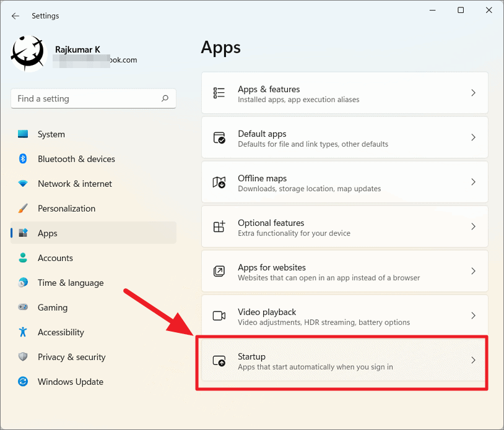Click the Optional features icon
The height and width of the screenshot is (430, 504).
[219, 226]
